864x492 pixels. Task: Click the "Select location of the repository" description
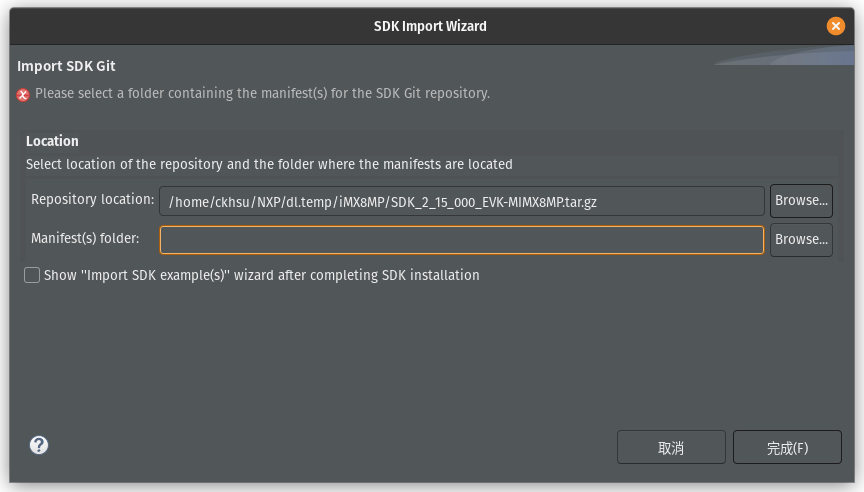pos(269,164)
